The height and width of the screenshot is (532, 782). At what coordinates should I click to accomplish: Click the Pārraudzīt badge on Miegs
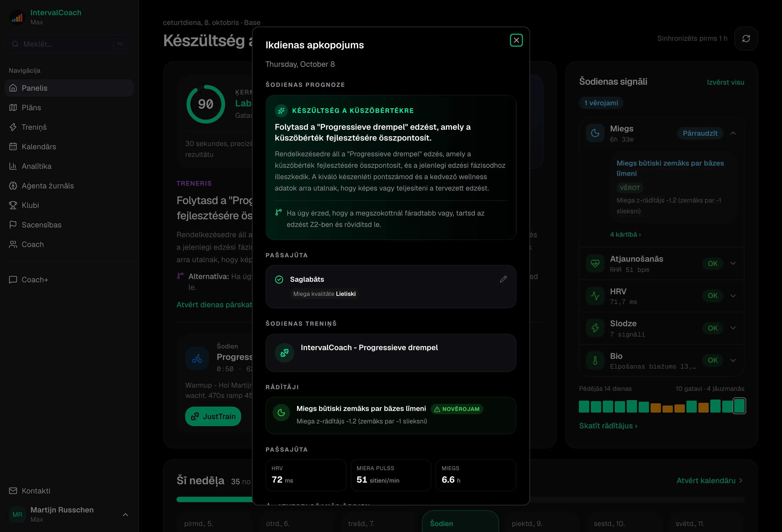coord(700,133)
